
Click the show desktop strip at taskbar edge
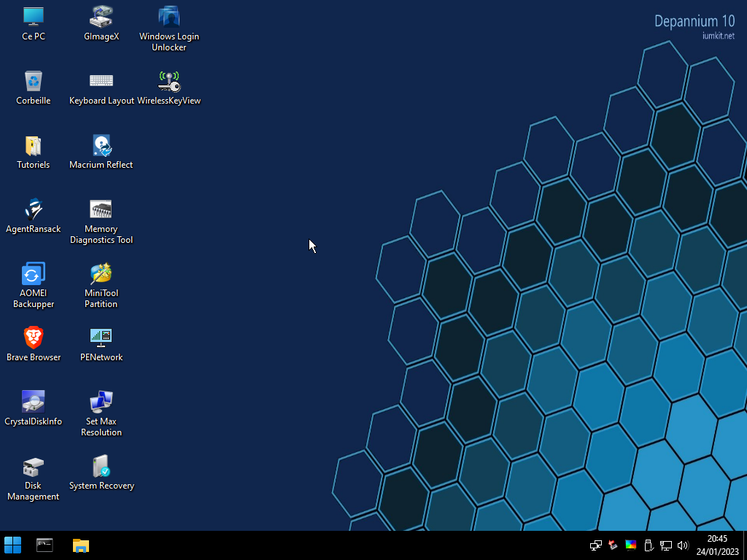(745, 545)
